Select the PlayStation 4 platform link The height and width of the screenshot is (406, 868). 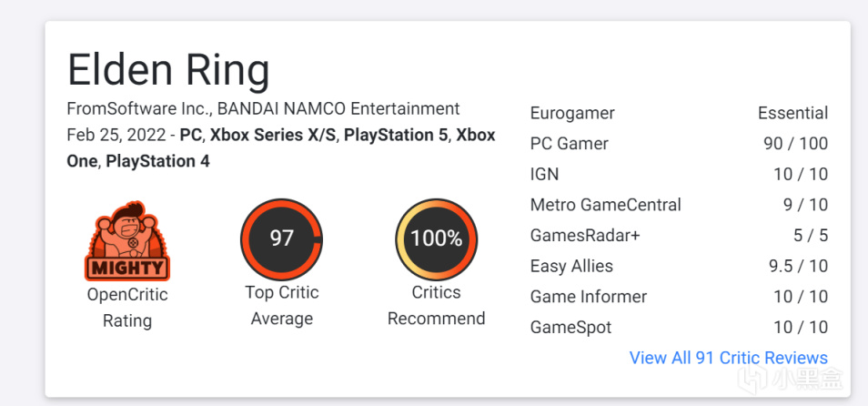[x=157, y=161]
